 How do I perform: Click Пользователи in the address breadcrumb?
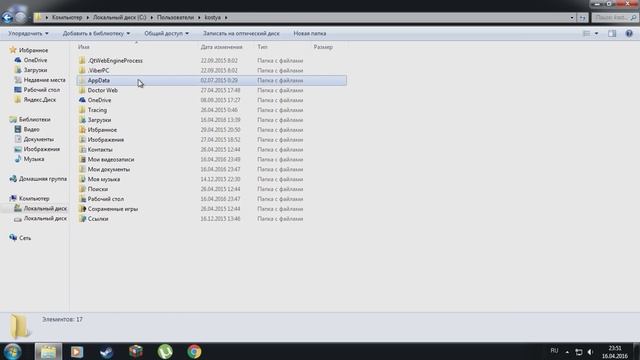[176, 18]
